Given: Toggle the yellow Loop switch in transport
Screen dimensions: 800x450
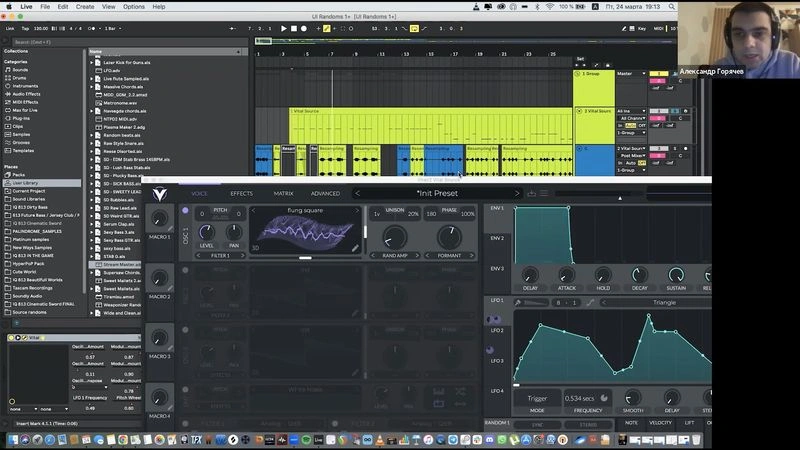Looking at the screenshot, I should (414, 29).
